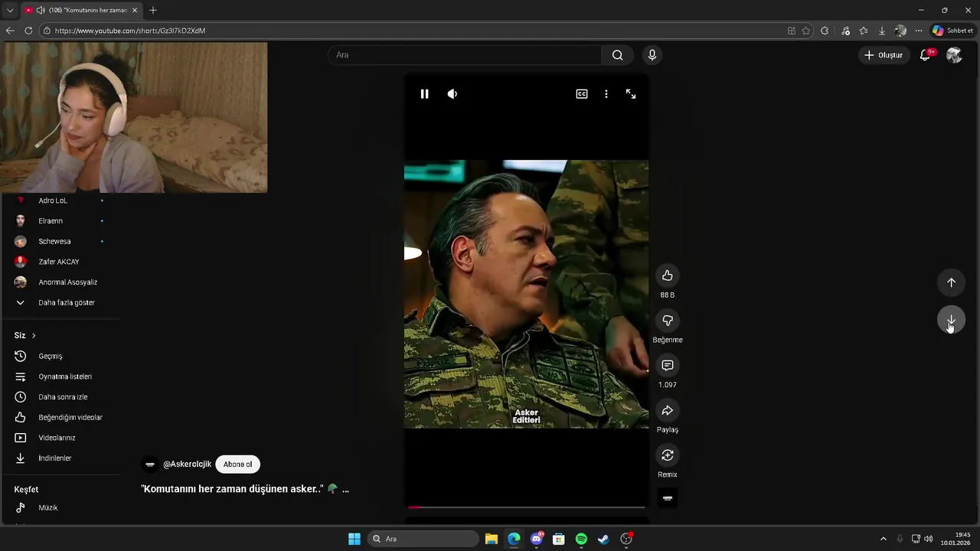Open the Short's three-dot more options menu
Viewport: 980px width, 551px height.
tap(606, 94)
